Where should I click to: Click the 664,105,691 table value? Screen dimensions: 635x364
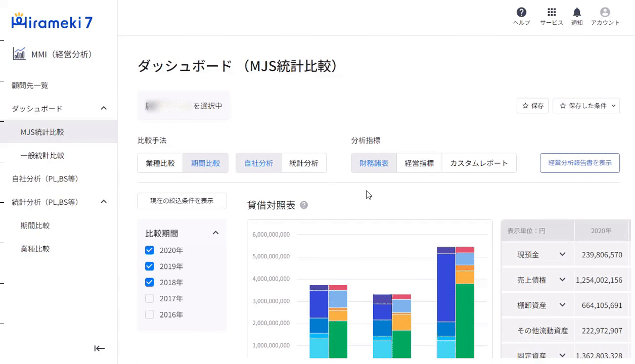coord(602,305)
